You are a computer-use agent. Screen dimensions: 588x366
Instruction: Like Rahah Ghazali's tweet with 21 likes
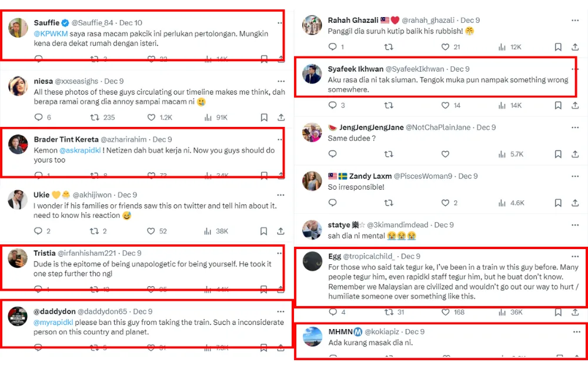(x=445, y=47)
